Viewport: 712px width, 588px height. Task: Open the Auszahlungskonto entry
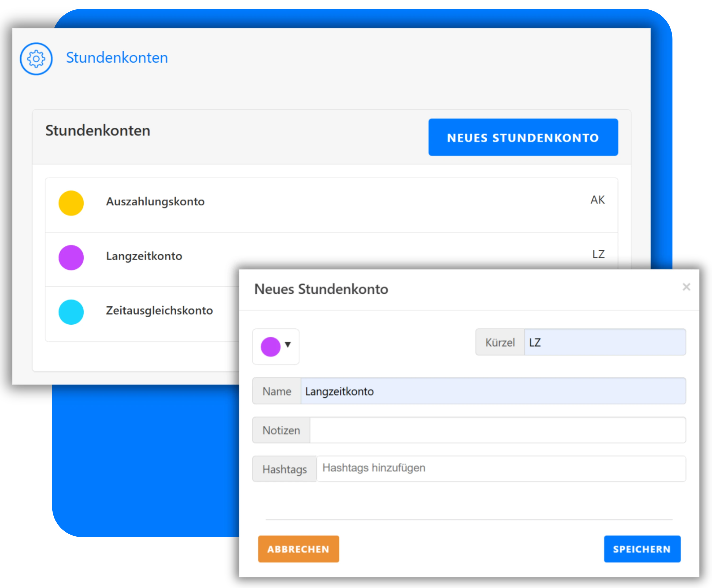331,205
